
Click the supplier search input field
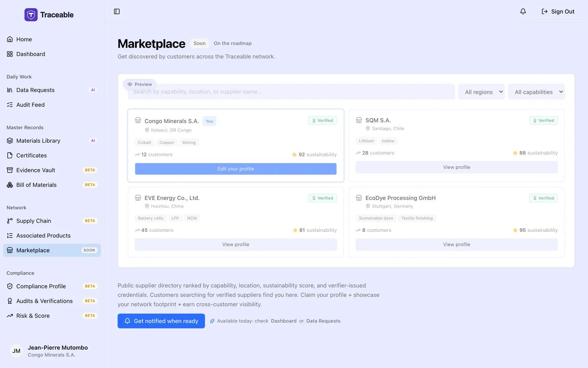pyautogui.click(x=291, y=92)
